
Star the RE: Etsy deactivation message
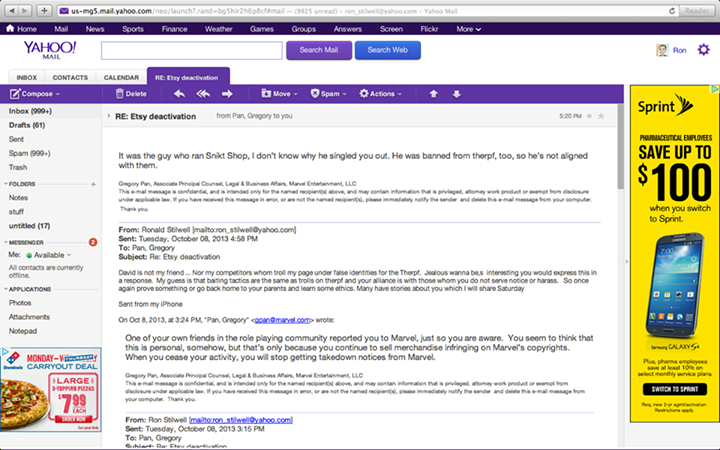pos(601,116)
